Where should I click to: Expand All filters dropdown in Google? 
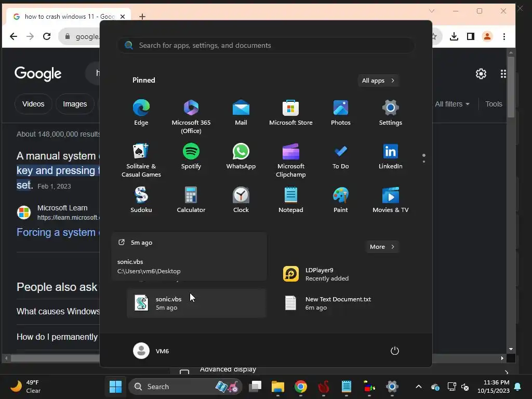coord(453,104)
